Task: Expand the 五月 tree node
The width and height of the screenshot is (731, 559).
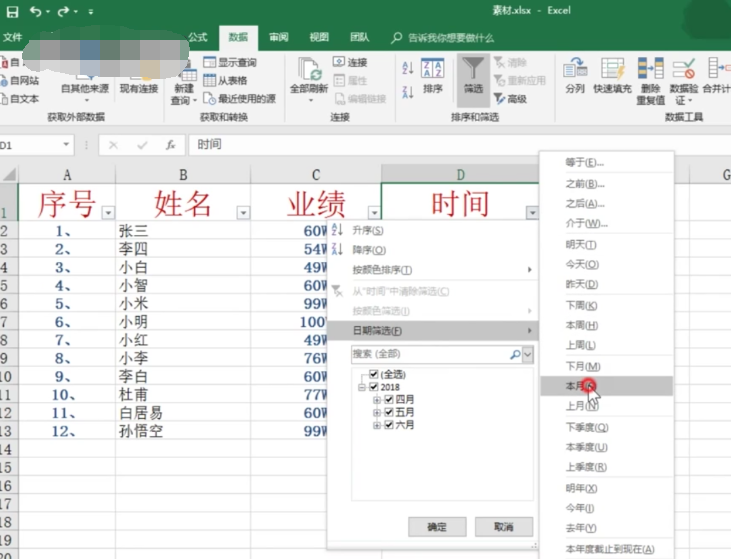Action: (377, 412)
